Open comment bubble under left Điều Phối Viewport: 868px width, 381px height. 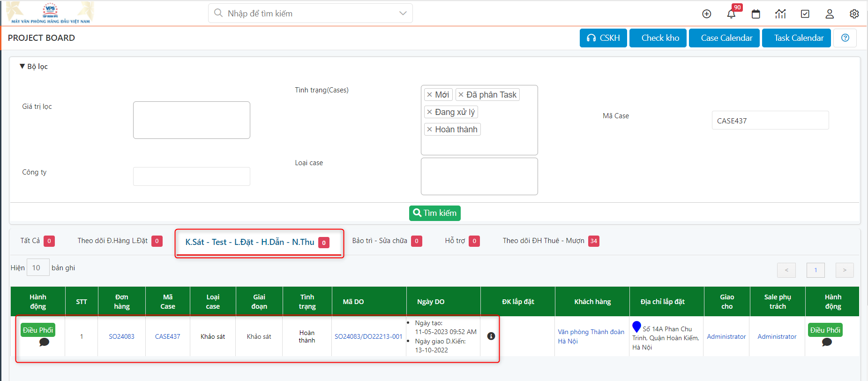44,342
